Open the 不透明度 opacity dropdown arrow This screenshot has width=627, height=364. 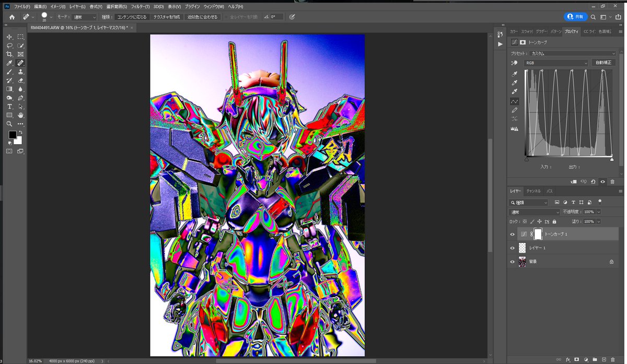point(598,212)
